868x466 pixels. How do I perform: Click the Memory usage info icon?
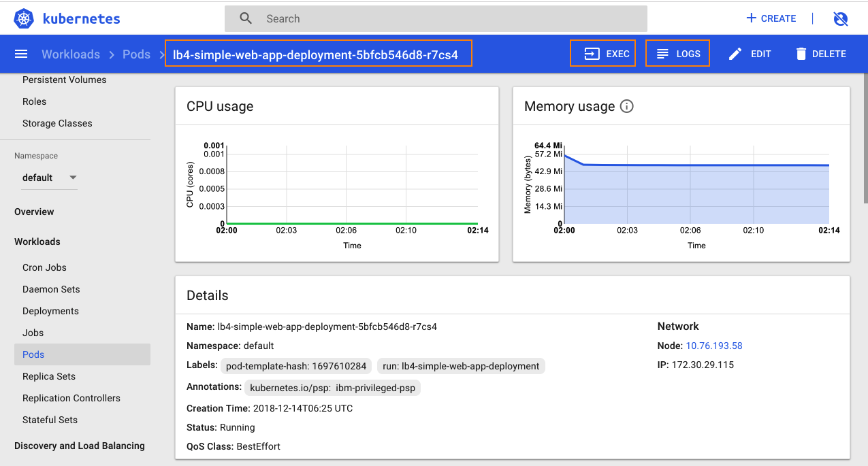pyautogui.click(x=626, y=106)
